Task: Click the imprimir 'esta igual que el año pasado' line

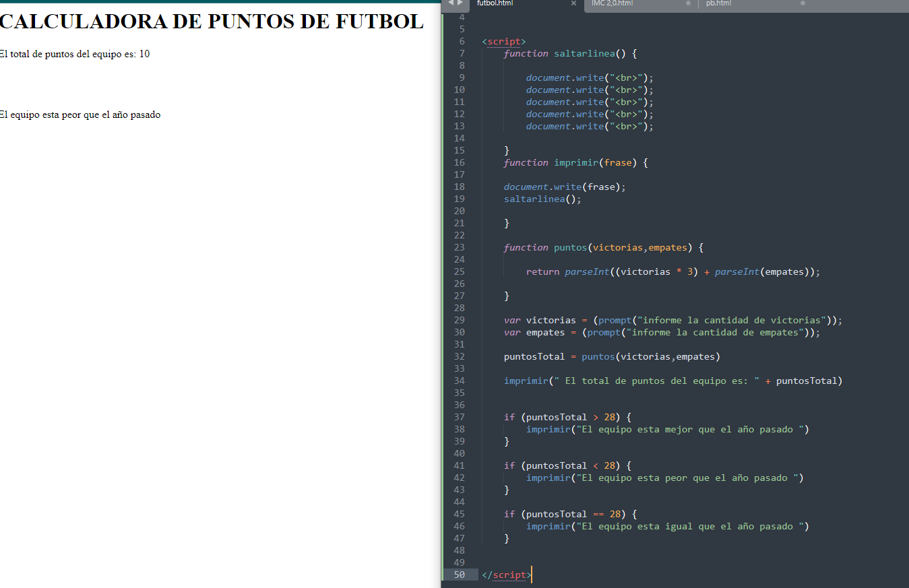Action: coord(668,526)
